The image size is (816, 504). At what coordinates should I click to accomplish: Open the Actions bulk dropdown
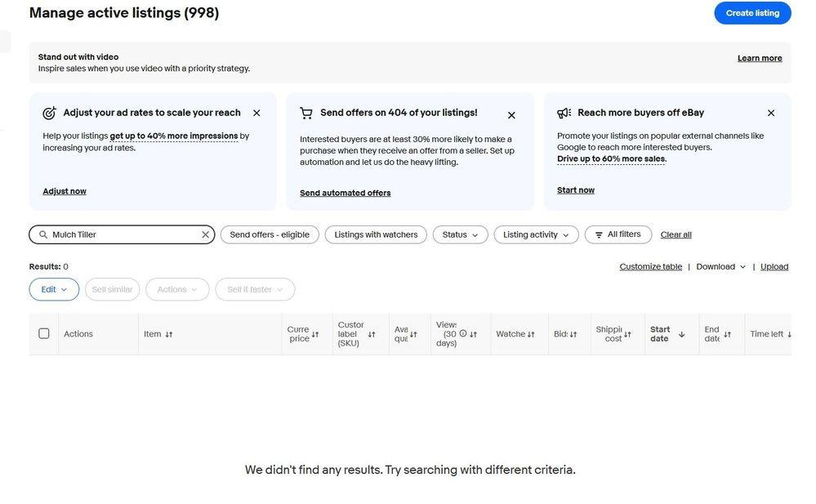[x=177, y=289]
